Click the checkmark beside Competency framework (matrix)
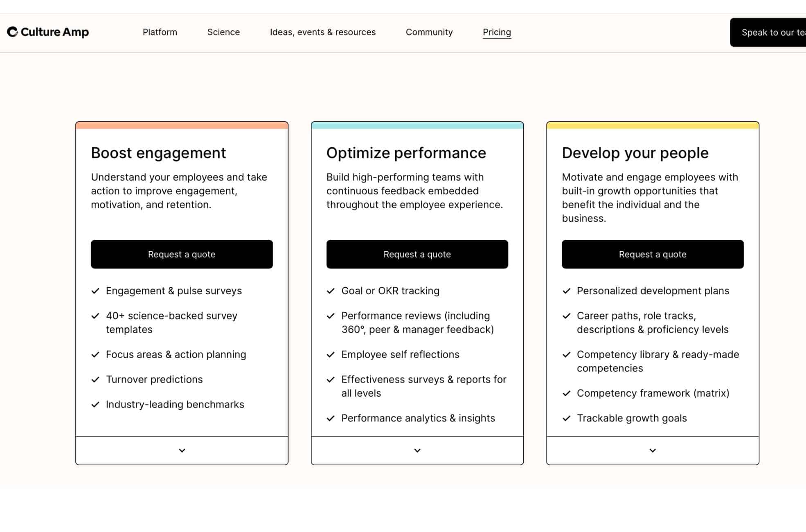Image resolution: width=806 pixels, height=532 pixels. (x=567, y=393)
